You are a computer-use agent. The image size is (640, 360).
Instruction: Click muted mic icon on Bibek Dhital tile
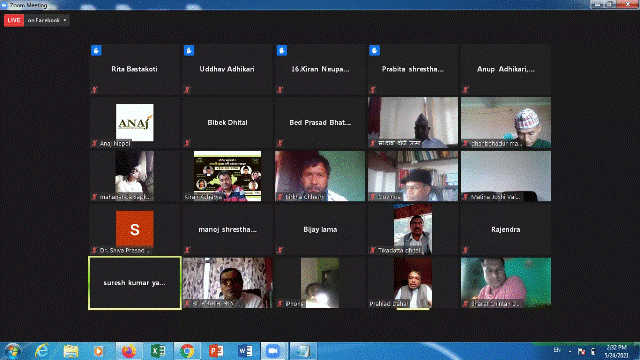pos(187,143)
